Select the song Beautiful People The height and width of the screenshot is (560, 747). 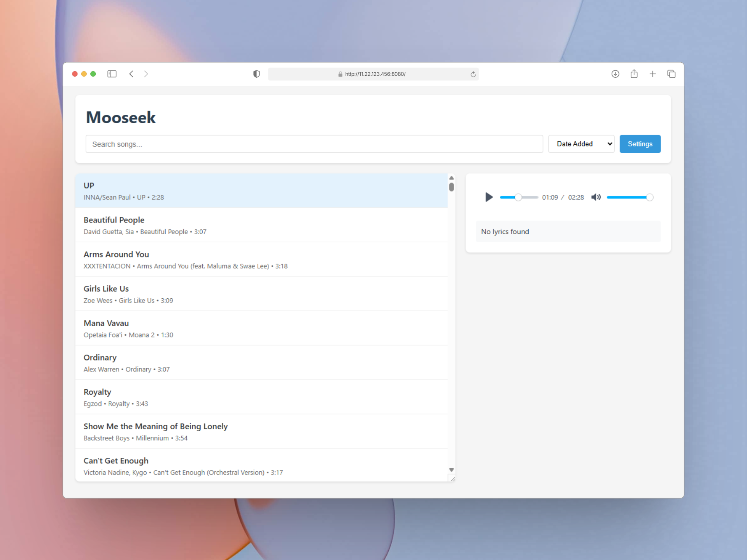(x=261, y=225)
